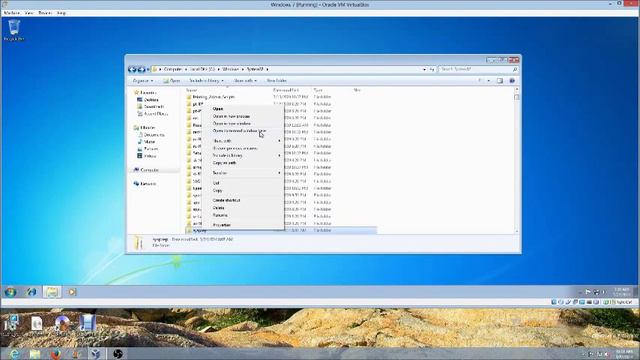640x360 pixels.
Task: Open the view options dropdown arrow
Action: click(489, 81)
